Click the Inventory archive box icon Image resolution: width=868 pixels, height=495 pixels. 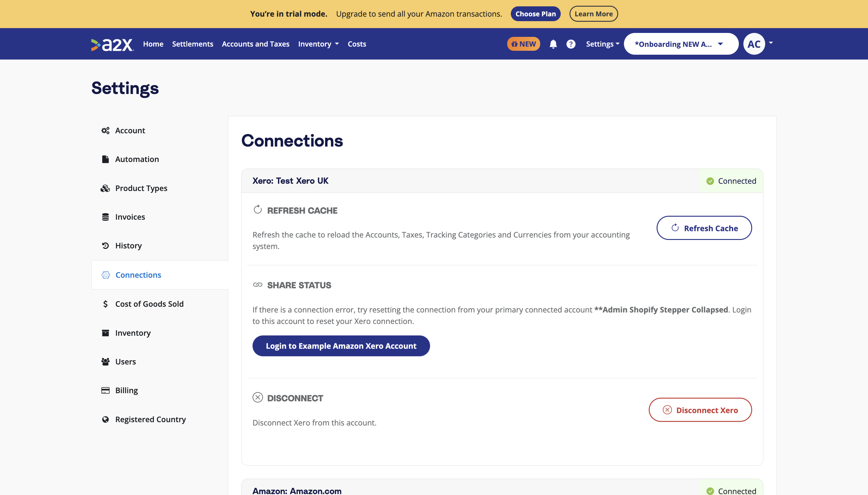pyautogui.click(x=106, y=333)
